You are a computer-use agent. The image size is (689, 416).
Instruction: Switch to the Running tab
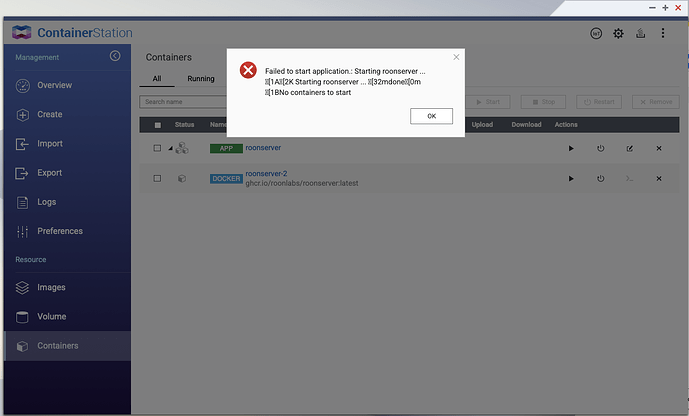tap(201, 79)
